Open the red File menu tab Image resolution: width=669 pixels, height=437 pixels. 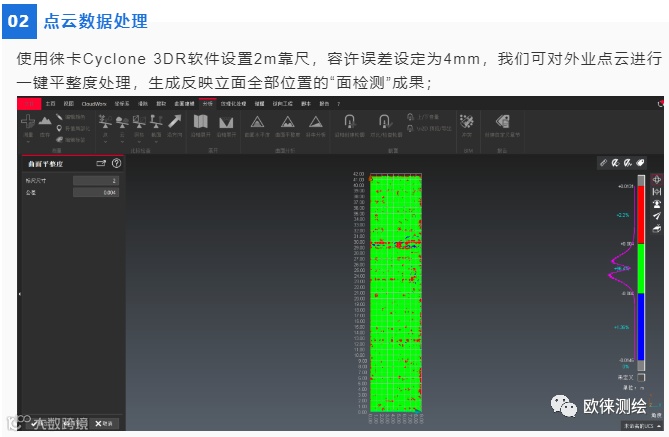click(x=29, y=103)
